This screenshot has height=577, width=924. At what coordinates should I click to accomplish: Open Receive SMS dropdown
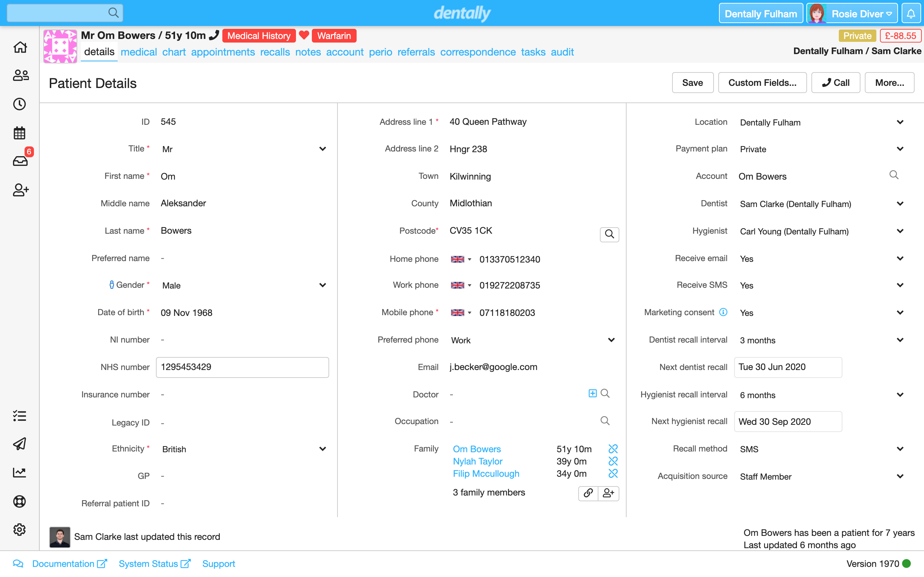(x=899, y=285)
